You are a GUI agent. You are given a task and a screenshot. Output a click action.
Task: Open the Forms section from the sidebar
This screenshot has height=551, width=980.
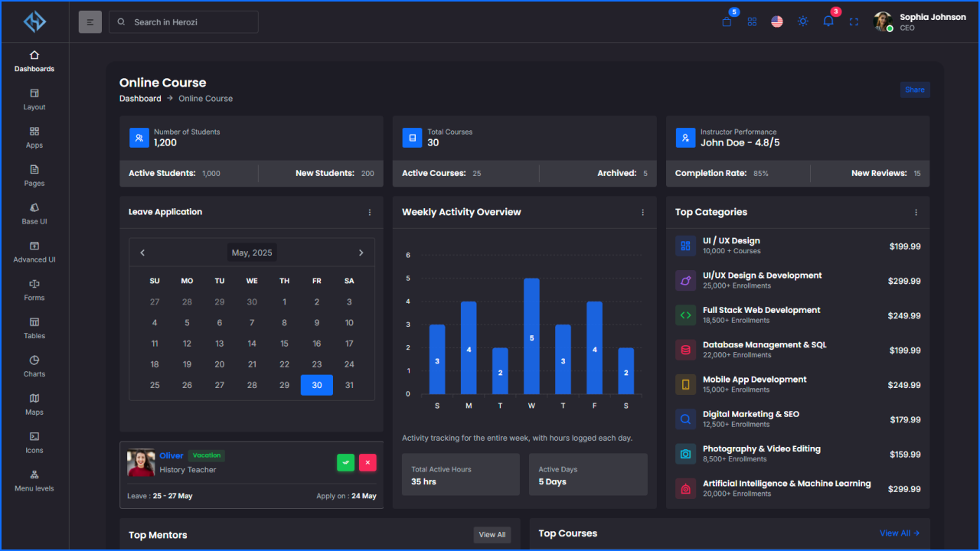(x=34, y=291)
